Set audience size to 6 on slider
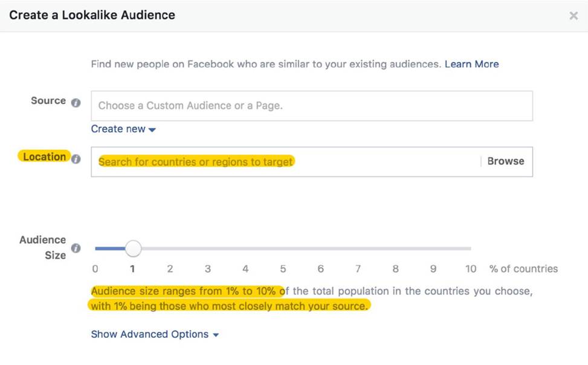588x365 pixels. pyautogui.click(x=320, y=248)
